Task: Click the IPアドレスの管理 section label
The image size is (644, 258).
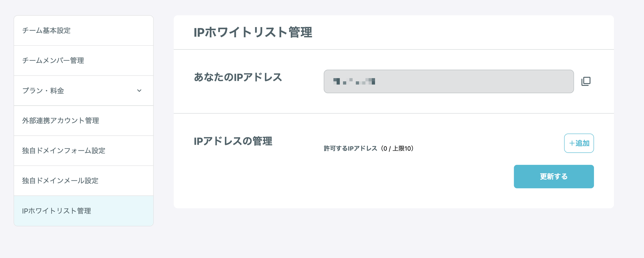Action: point(233,141)
